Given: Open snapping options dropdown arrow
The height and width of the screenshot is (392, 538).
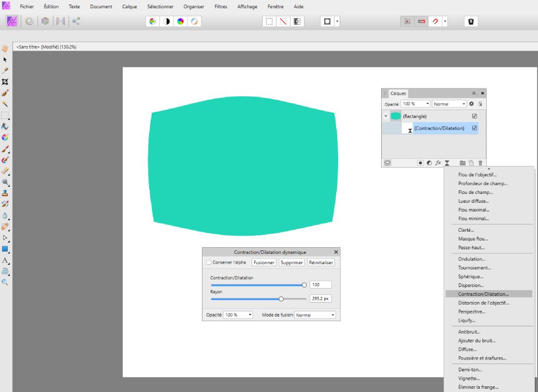Looking at the screenshot, I should coord(445,22).
